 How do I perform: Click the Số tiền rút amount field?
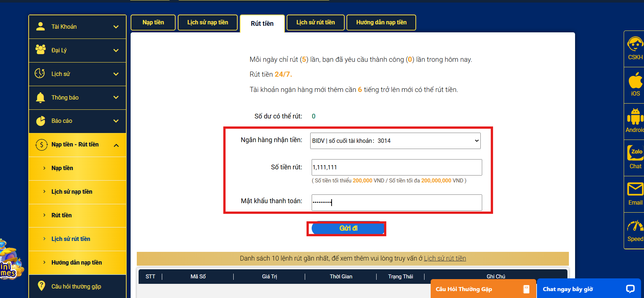tap(397, 167)
